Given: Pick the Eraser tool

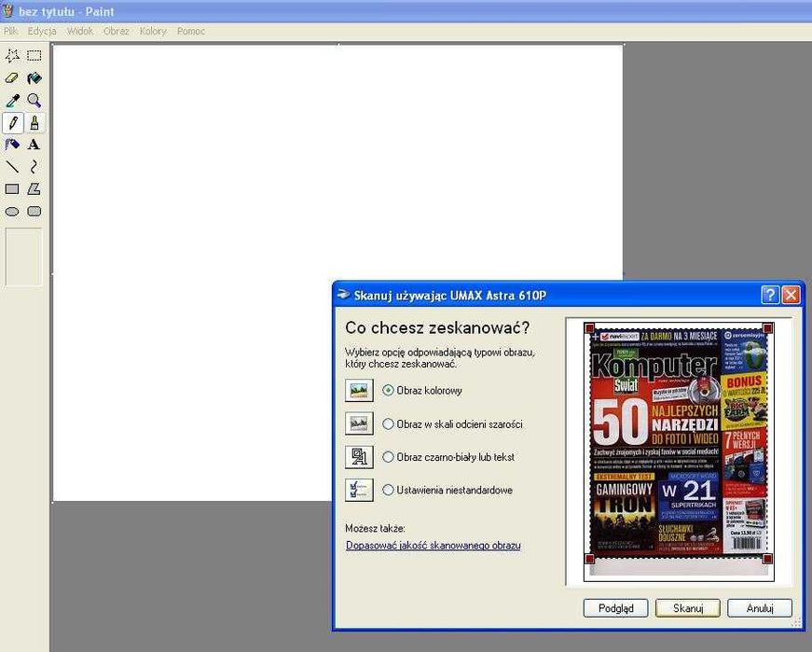Looking at the screenshot, I should pyautogui.click(x=12, y=78).
